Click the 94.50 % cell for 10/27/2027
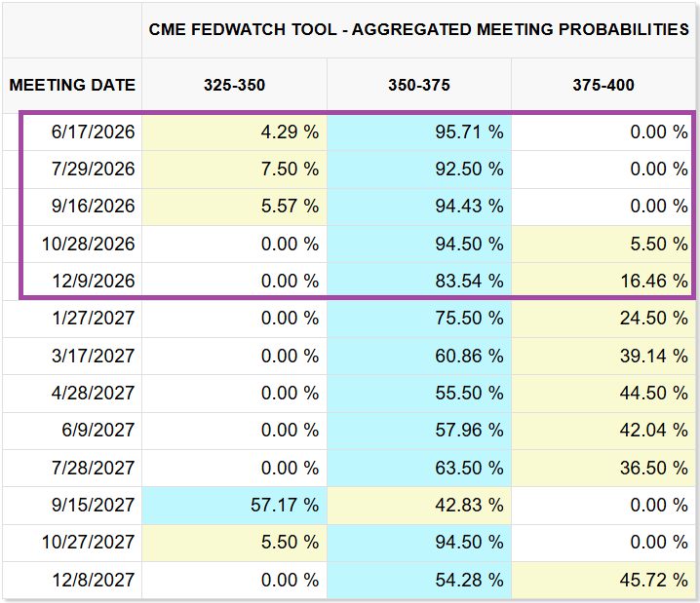The image size is (700, 603). click(419, 543)
